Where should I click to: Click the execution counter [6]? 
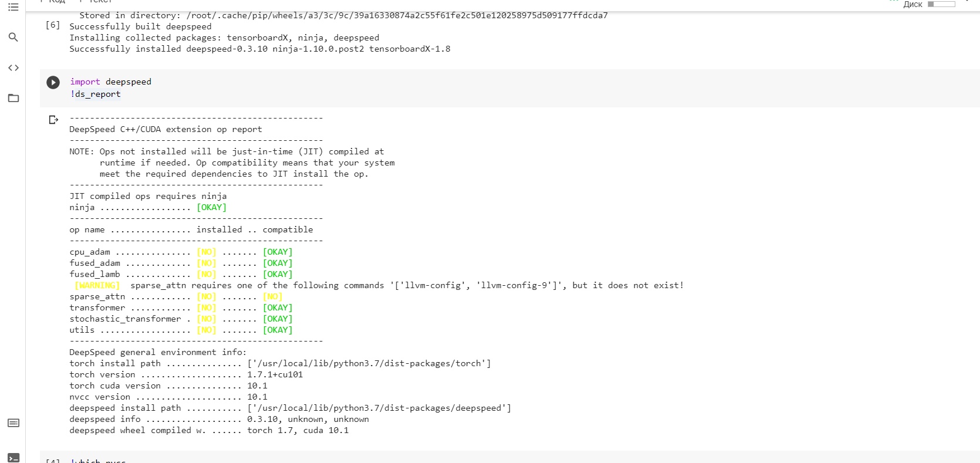[x=53, y=25]
